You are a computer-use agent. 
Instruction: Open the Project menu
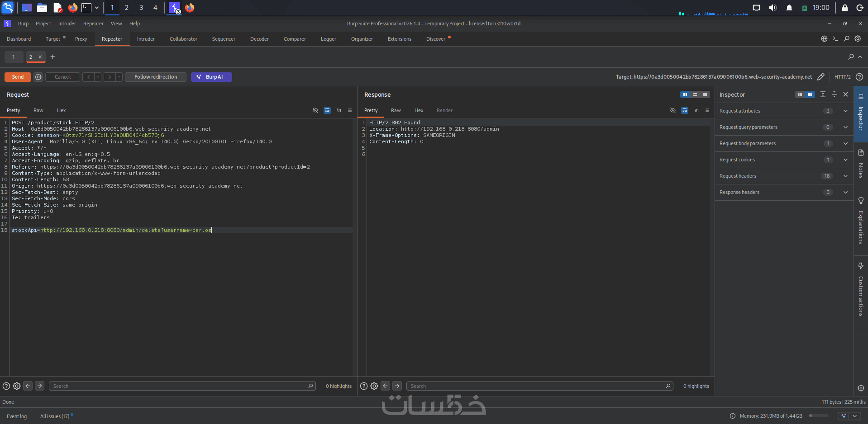point(43,24)
